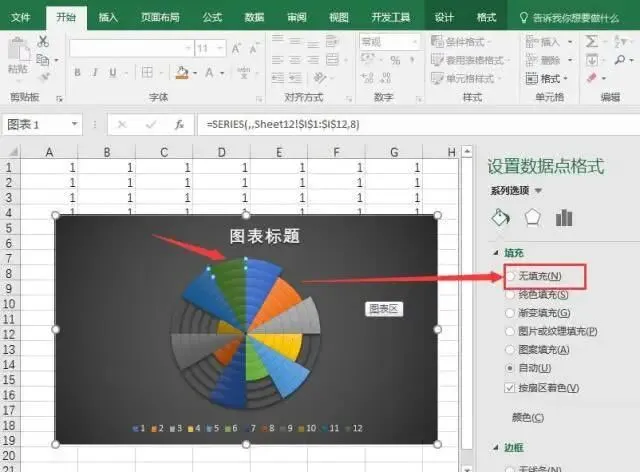
Task: Collapse the 填充 section
Action: pyautogui.click(x=496, y=253)
